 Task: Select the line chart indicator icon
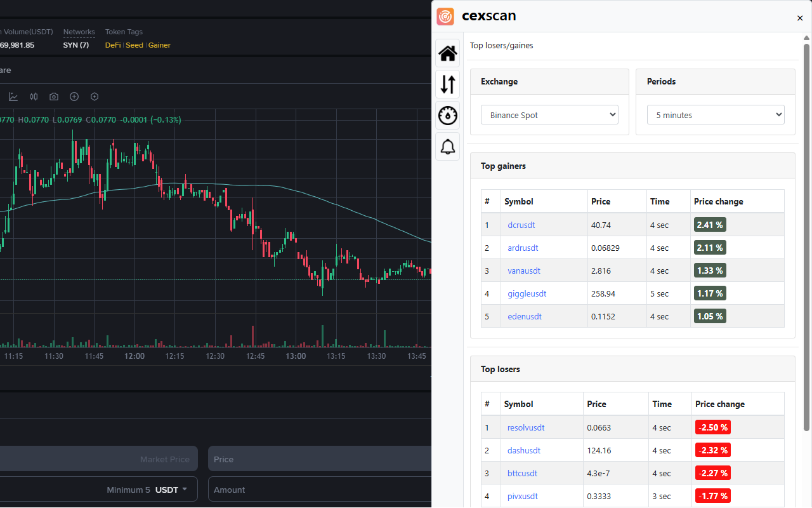13,97
